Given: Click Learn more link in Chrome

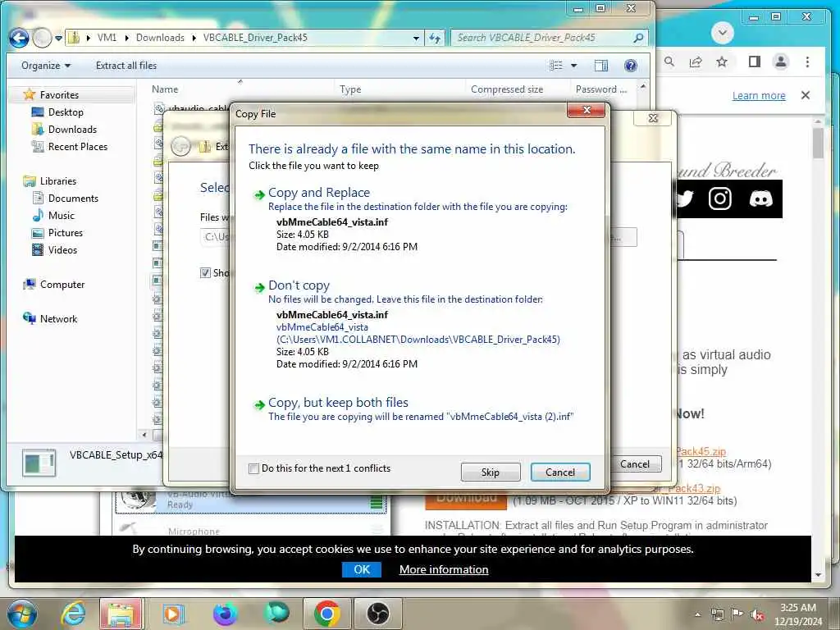Looking at the screenshot, I should coord(759,95).
